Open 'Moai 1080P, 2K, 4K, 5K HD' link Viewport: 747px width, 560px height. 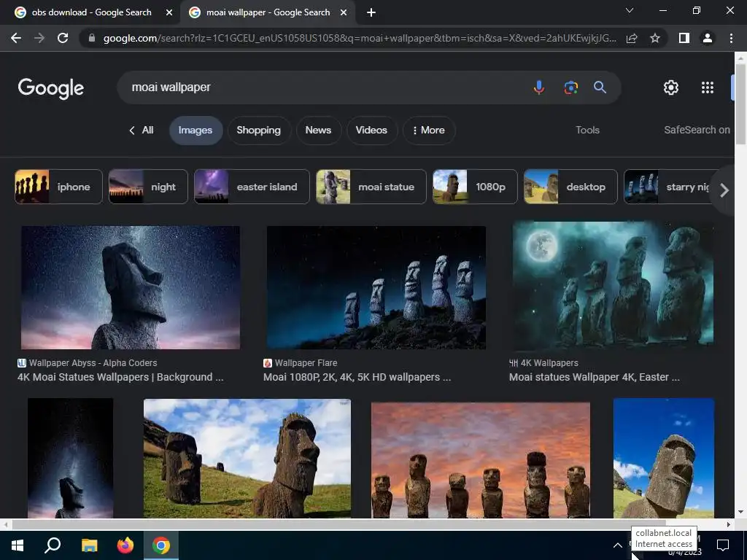pyautogui.click(x=357, y=377)
